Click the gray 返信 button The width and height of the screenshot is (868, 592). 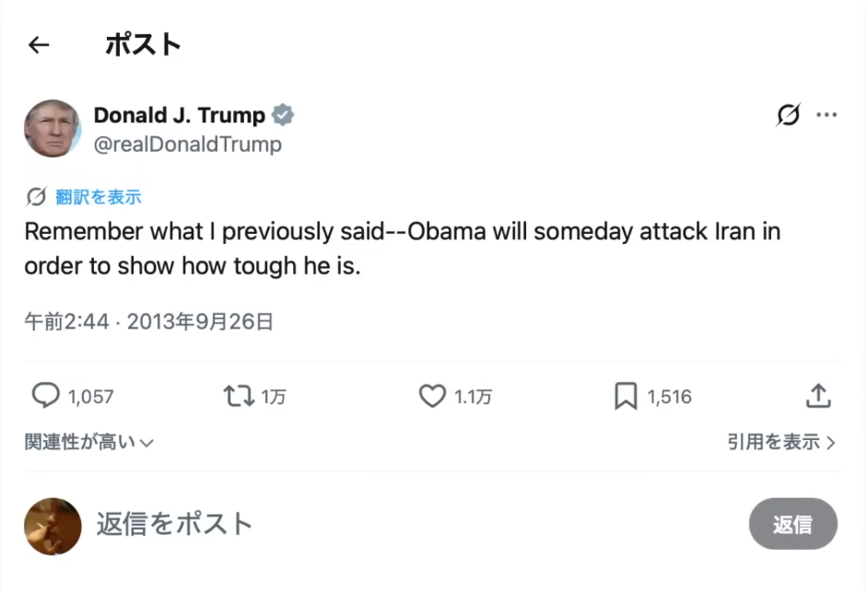pos(792,524)
